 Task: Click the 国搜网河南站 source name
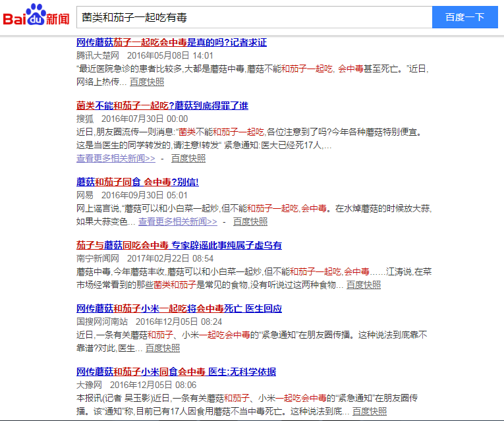point(102,322)
